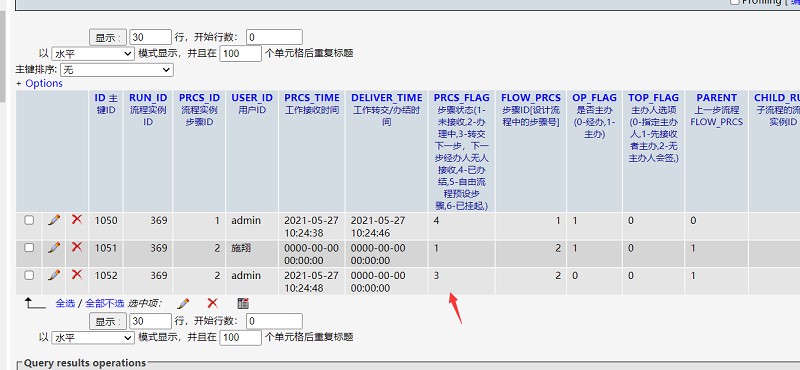Screen dimensions: 800x370
Task: Toggle the Profiling checkbox
Action: click(735, 2)
